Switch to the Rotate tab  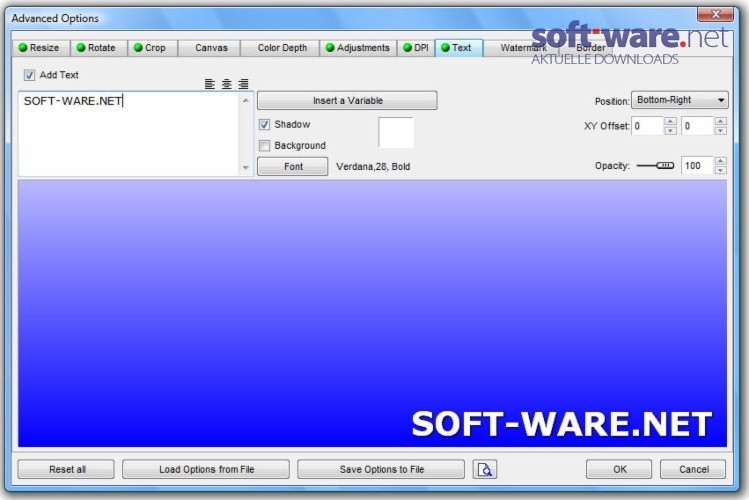99,48
